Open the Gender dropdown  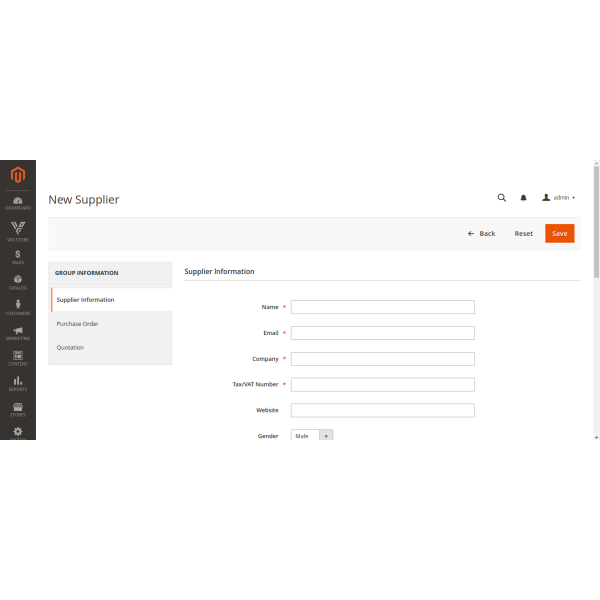pyautogui.click(x=311, y=436)
